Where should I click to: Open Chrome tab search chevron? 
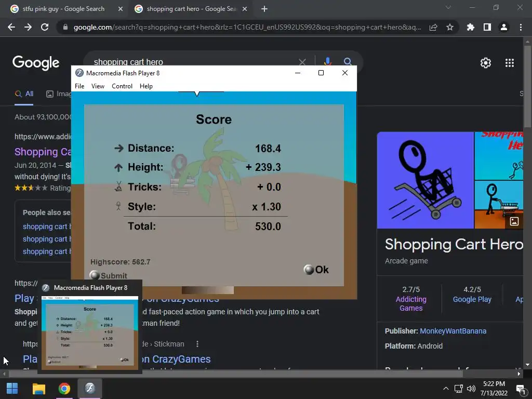tap(448, 7)
